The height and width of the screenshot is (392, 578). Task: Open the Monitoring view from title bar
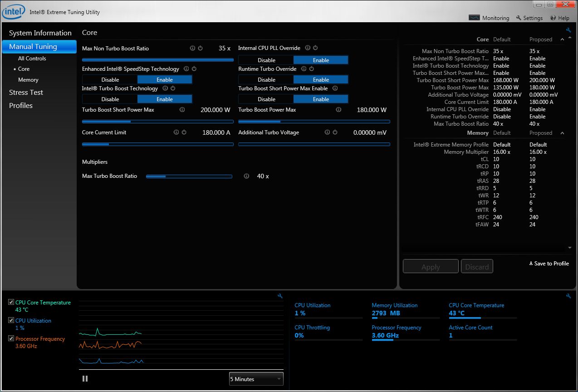pos(489,18)
